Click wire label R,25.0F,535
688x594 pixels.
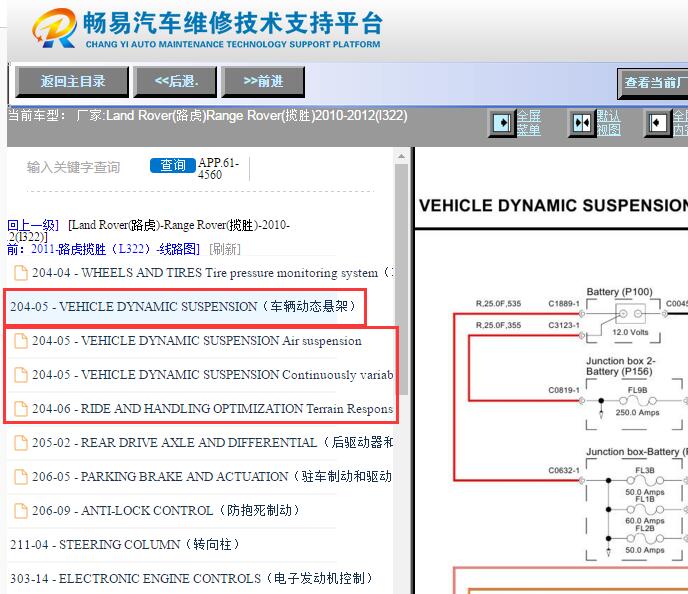(498, 304)
